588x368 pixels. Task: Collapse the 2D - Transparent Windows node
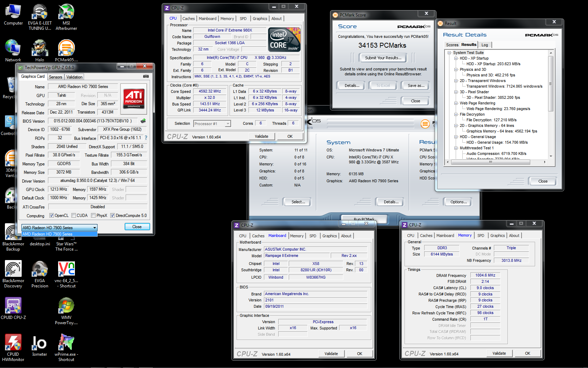(456, 81)
